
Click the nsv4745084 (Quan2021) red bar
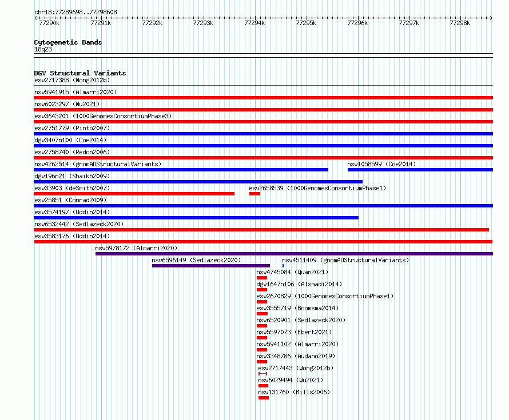[x=261, y=278]
